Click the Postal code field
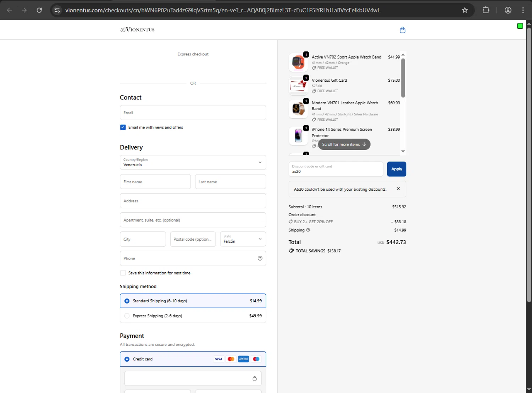532x393 pixels. [x=193, y=239]
